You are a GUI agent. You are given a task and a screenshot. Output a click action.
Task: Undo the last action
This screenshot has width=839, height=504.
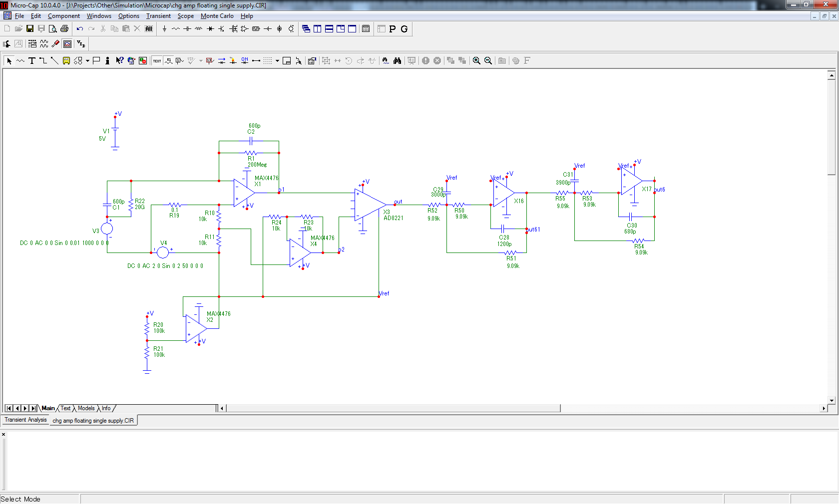80,29
